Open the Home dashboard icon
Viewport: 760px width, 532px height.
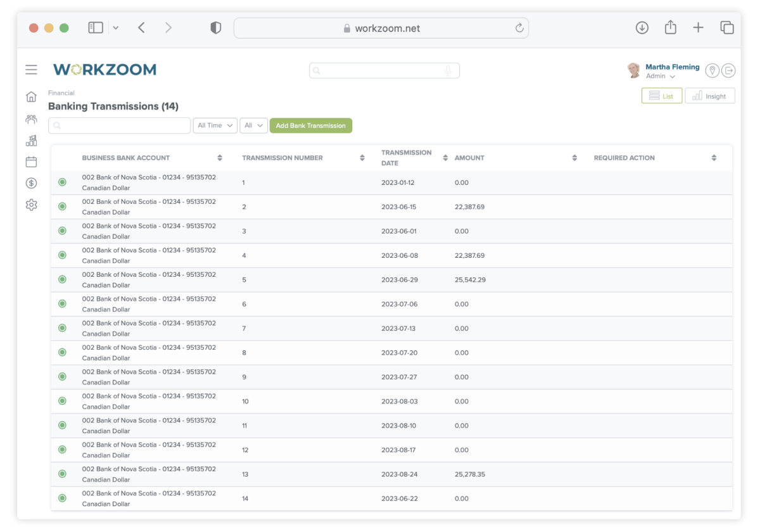pos(31,96)
